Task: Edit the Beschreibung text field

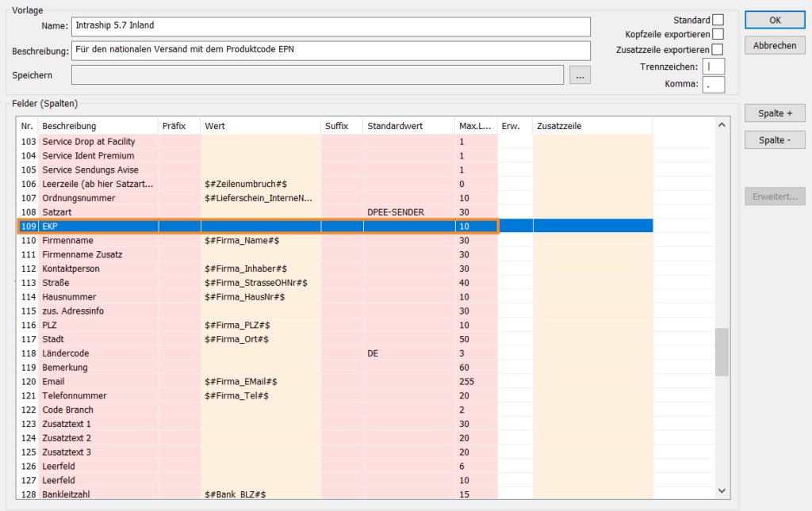Action: (x=331, y=51)
